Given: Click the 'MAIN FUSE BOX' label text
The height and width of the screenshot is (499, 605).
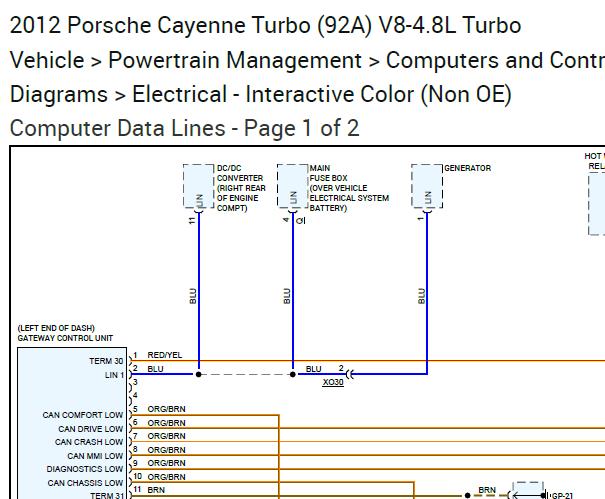Looking at the screenshot, I should pos(328,173).
